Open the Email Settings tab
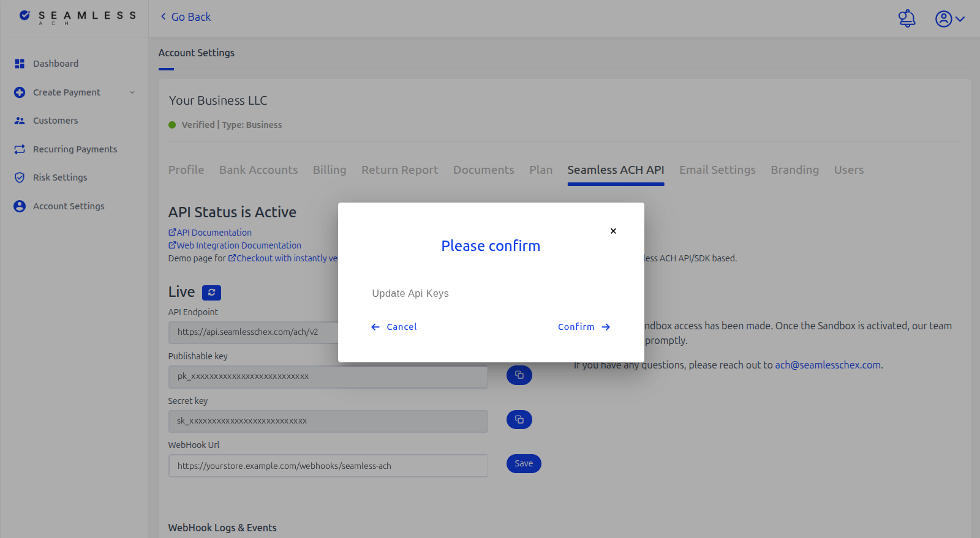Viewport: 980px width, 538px height. [717, 170]
